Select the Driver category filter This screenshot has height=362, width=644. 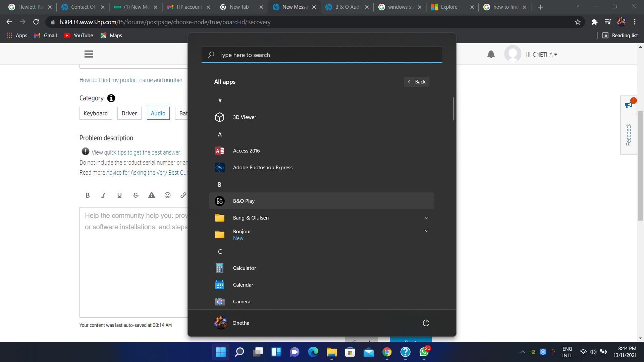(x=129, y=113)
